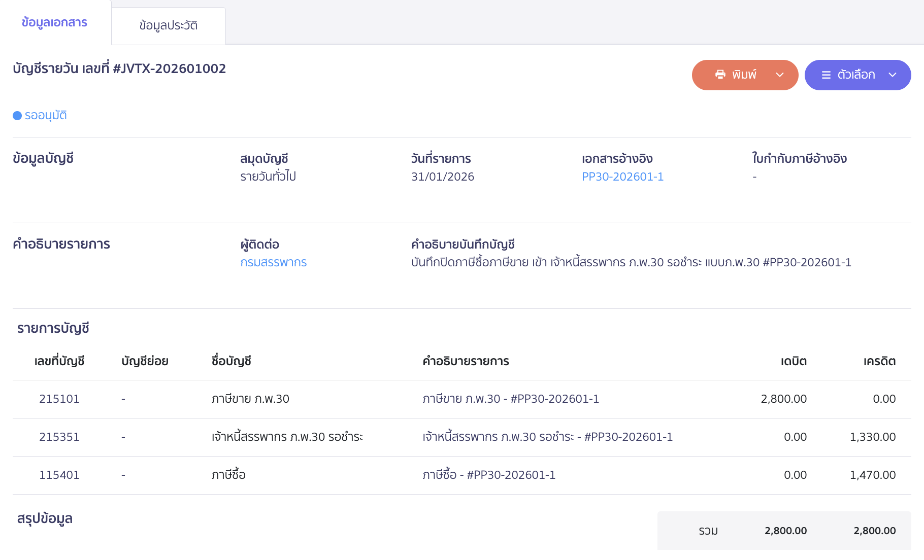
Task: Click the ชื่อบัญชี column header
Action: [232, 361]
